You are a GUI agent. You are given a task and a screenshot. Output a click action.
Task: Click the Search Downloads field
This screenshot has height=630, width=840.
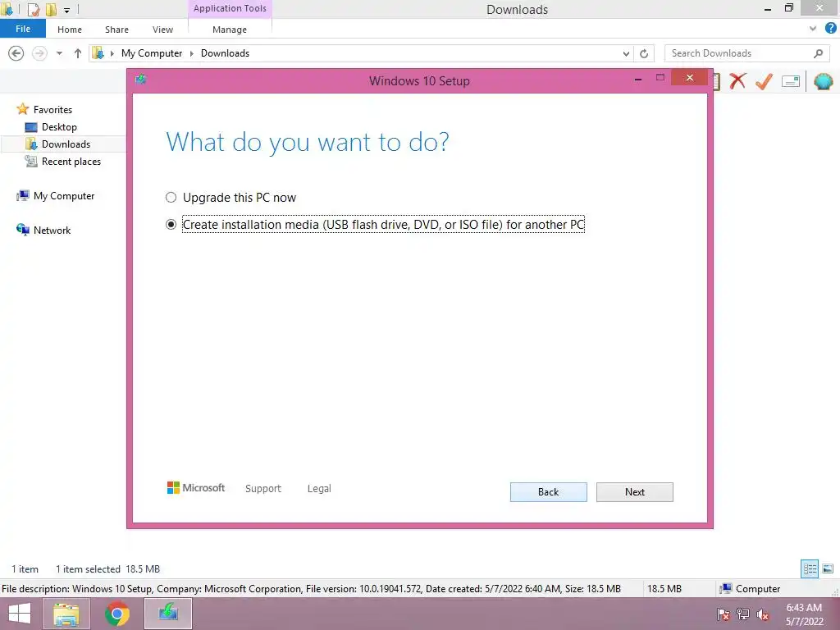click(x=747, y=53)
